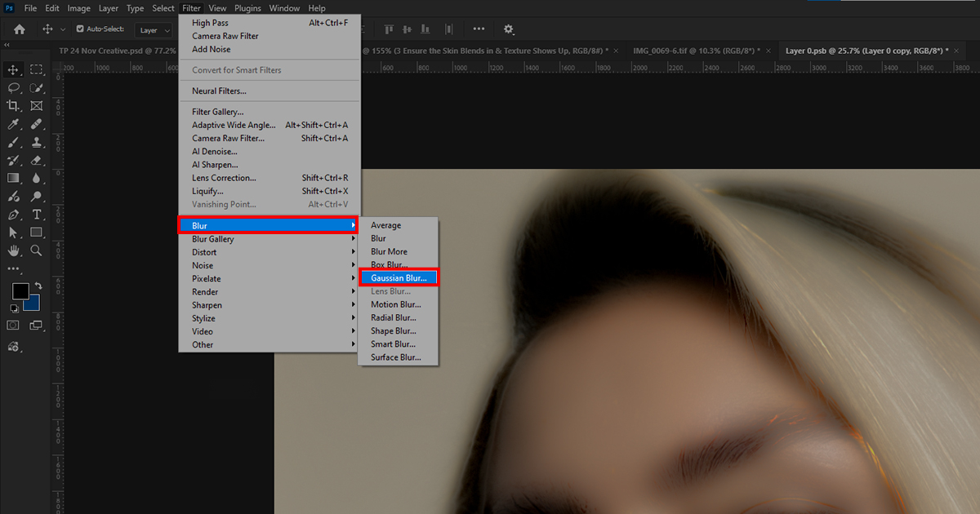Image resolution: width=980 pixels, height=514 pixels.
Task: Choose Filter Gallery... in the Filter menu
Action: click(269, 112)
